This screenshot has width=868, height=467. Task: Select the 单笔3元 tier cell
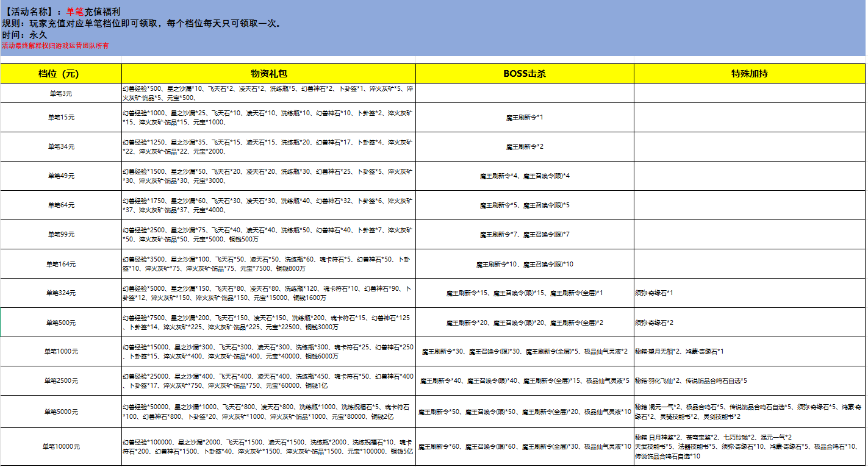(x=61, y=93)
